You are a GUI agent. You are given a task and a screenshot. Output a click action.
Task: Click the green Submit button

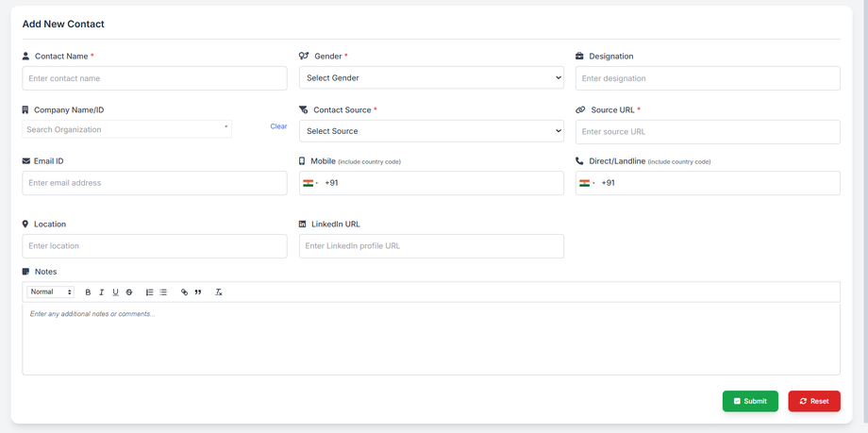click(750, 401)
